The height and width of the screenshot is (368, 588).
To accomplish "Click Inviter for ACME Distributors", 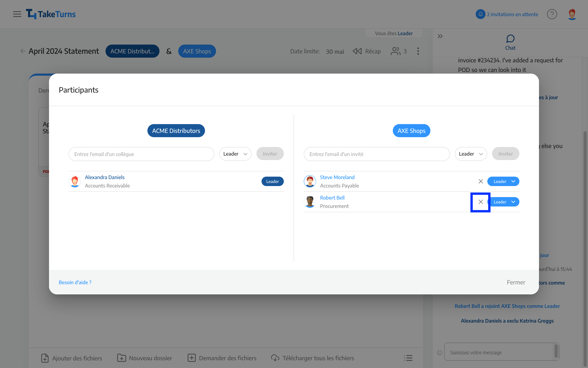I will click(x=270, y=154).
